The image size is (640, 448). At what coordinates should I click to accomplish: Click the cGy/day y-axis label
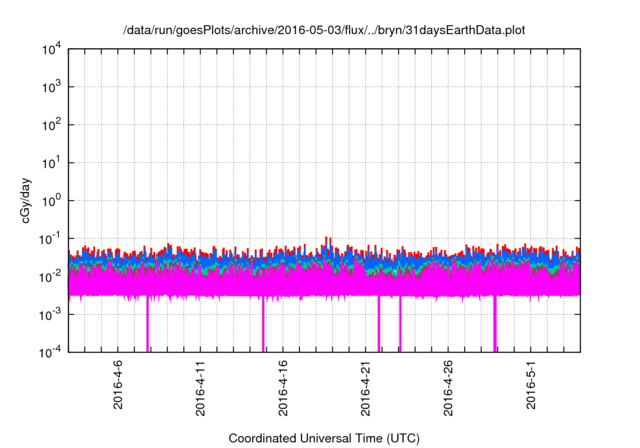click(x=26, y=200)
